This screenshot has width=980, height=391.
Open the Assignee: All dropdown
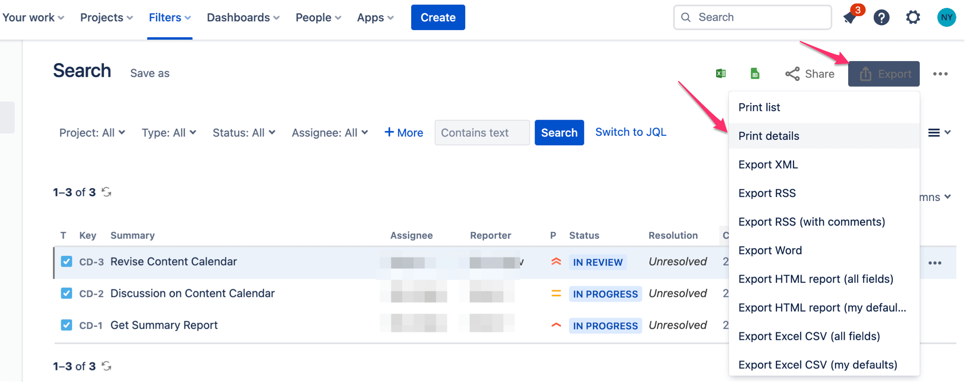330,133
